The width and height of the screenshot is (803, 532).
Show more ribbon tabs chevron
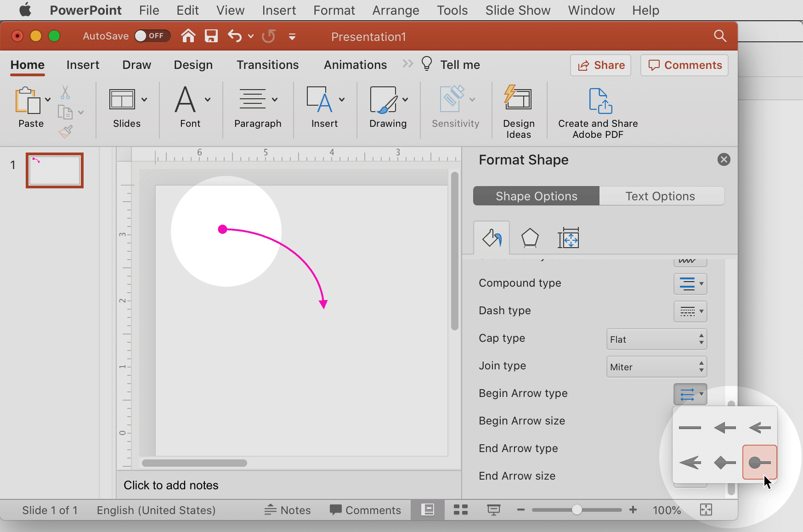(x=408, y=63)
